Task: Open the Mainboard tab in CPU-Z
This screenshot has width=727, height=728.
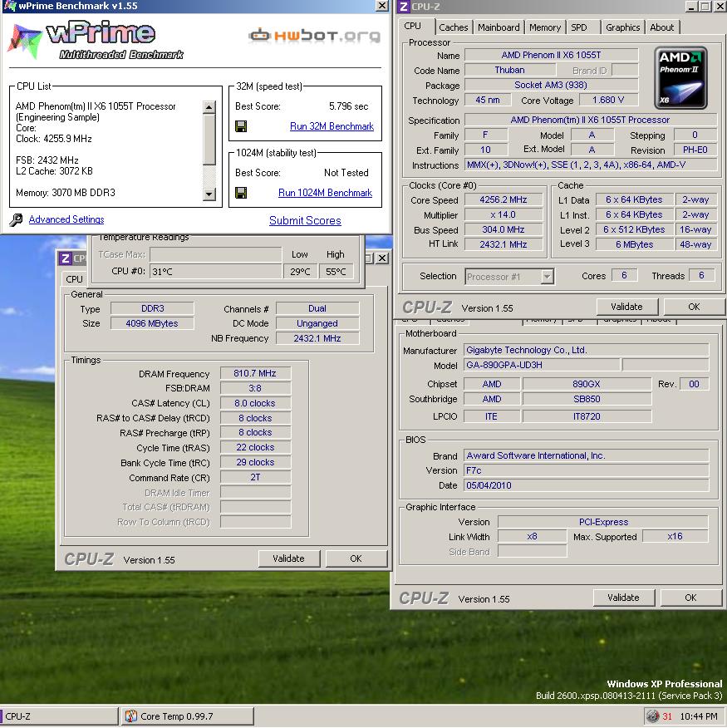Action: point(499,27)
